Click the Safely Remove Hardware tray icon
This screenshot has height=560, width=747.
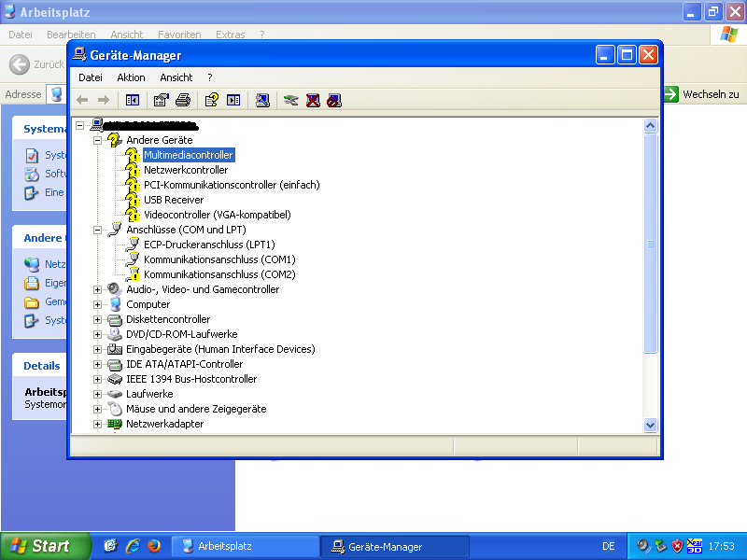660,546
